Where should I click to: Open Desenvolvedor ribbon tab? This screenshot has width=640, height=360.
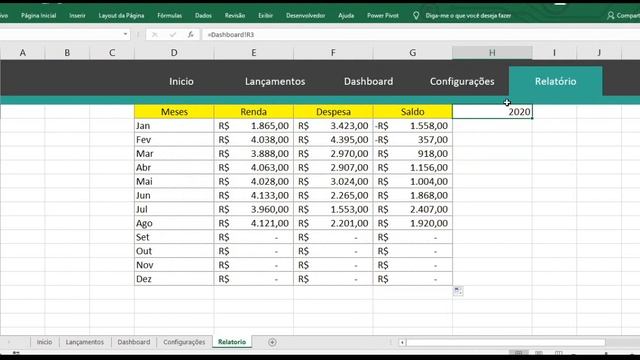[305, 16]
